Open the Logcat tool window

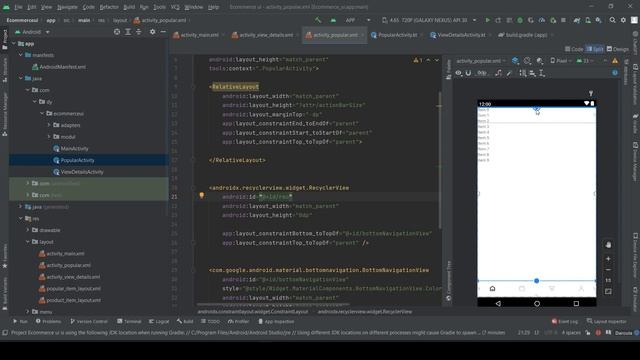159,322
